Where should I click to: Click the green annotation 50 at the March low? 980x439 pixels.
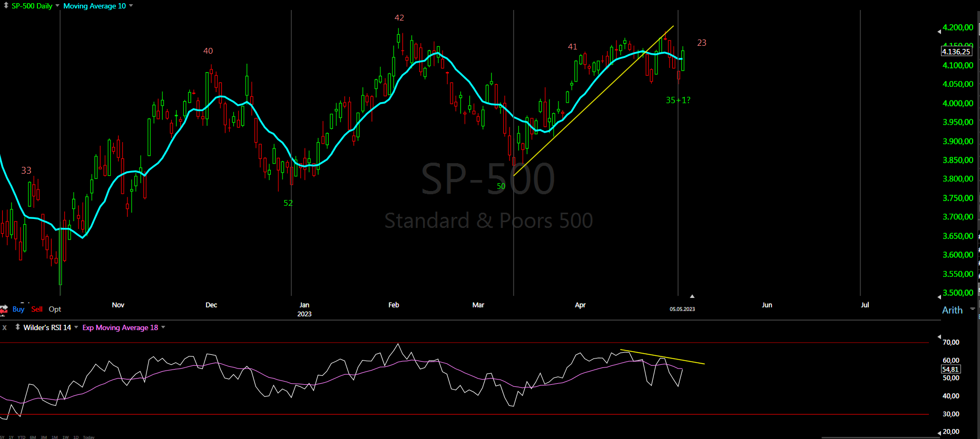[501, 186]
